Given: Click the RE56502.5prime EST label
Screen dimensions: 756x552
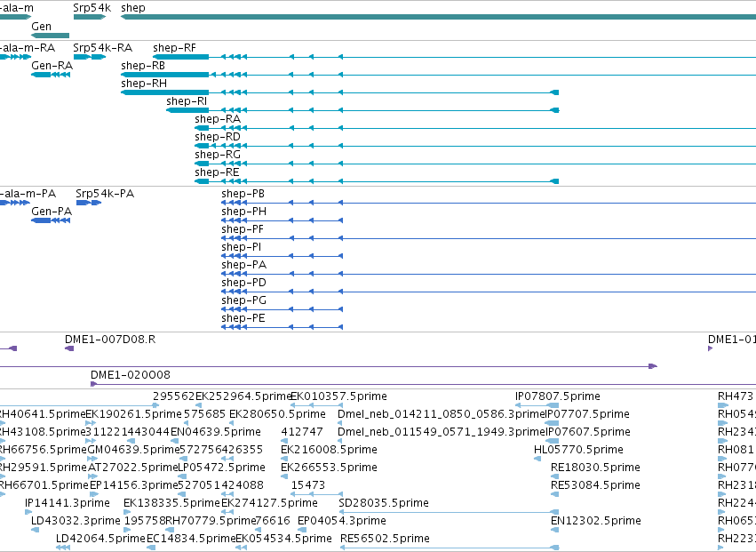Looking at the screenshot, I should pyautogui.click(x=385, y=539).
